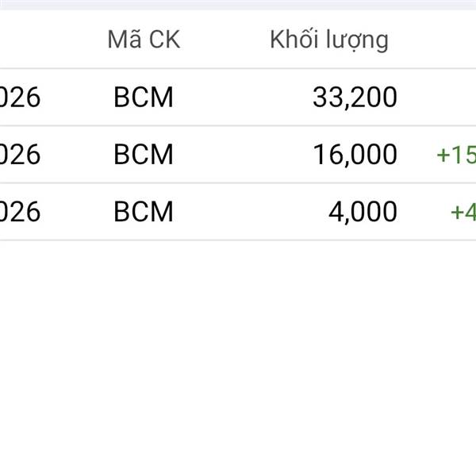Image resolution: width=476 pixels, height=476 pixels.
Task: Sort by the Mã CK column header
Action: (x=144, y=40)
